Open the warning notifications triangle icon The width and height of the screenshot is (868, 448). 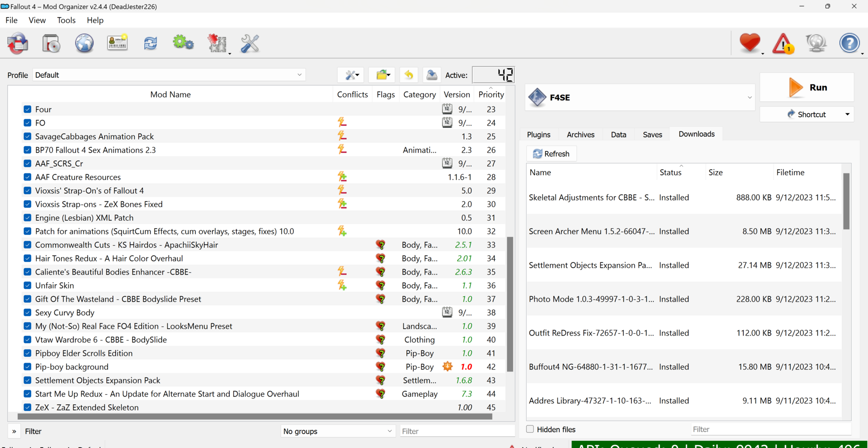pos(783,44)
